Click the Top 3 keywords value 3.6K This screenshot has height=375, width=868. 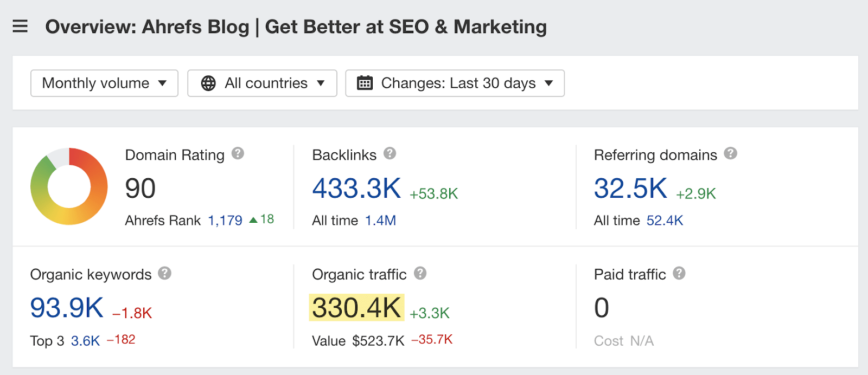[x=85, y=340]
